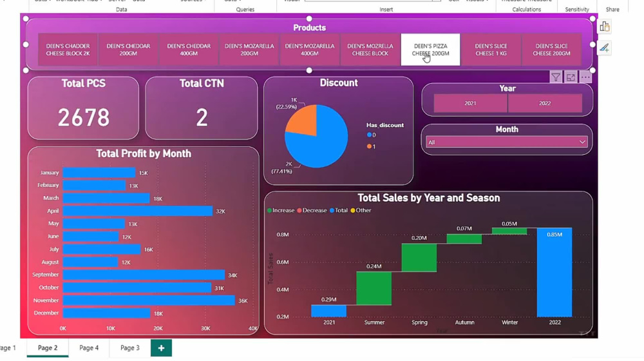Screen dimensions: 644x361
Task: Click the 0.85M data label
Action: (x=554, y=235)
